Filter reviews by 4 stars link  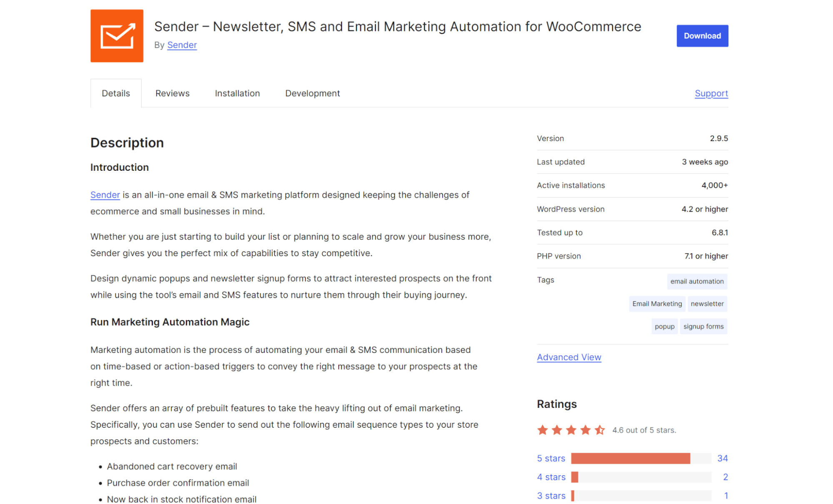tap(551, 477)
